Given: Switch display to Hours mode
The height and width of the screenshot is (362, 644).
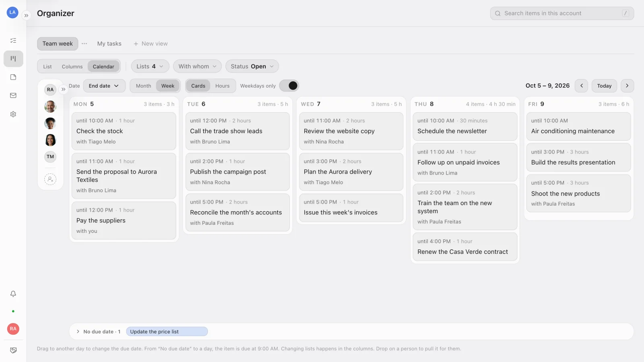Looking at the screenshot, I should [x=222, y=86].
